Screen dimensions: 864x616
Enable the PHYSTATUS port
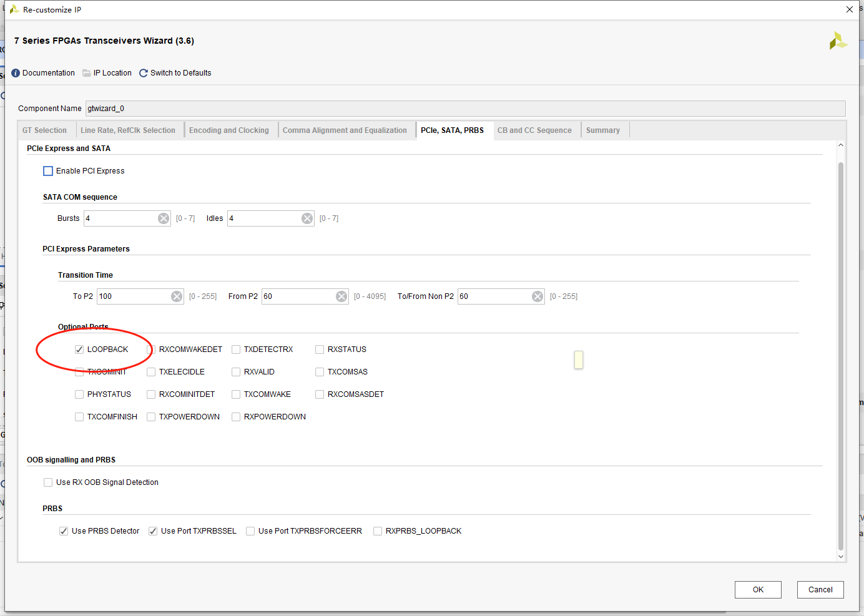point(79,394)
